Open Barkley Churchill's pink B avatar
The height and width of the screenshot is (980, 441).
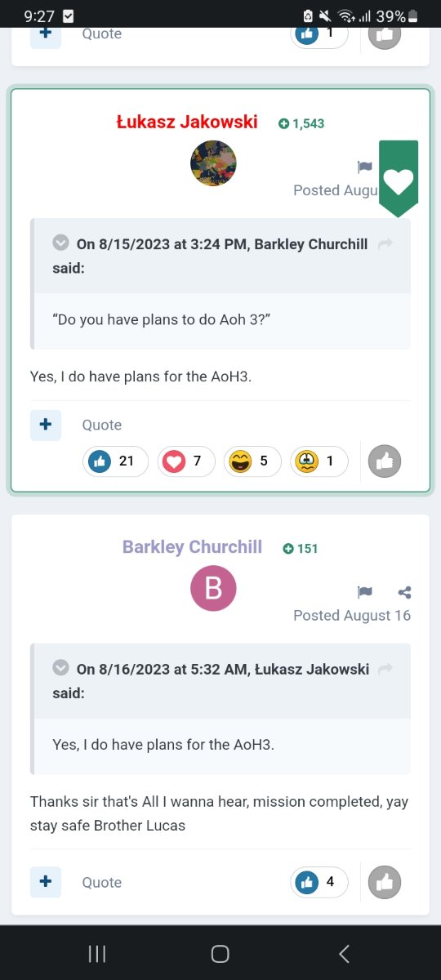(213, 588)
